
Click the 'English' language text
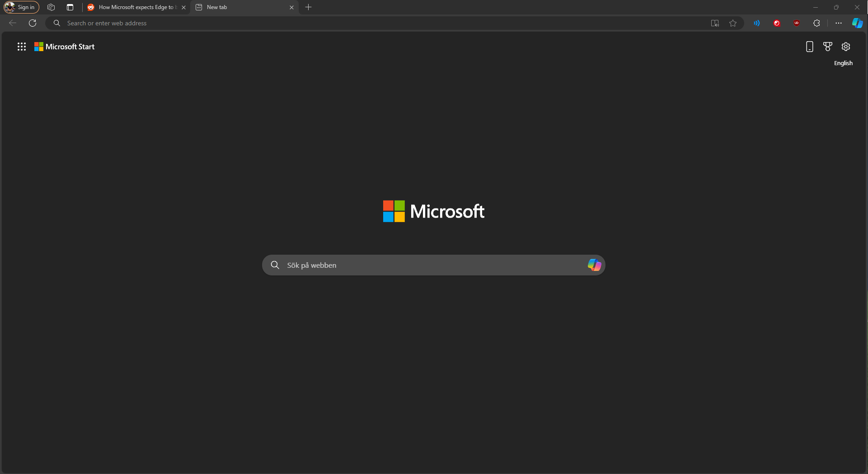843,63
